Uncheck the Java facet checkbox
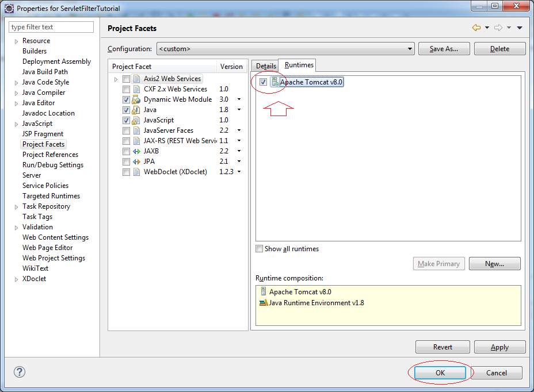The width and height of the screenshot is (534, 392). coord(127,110)
